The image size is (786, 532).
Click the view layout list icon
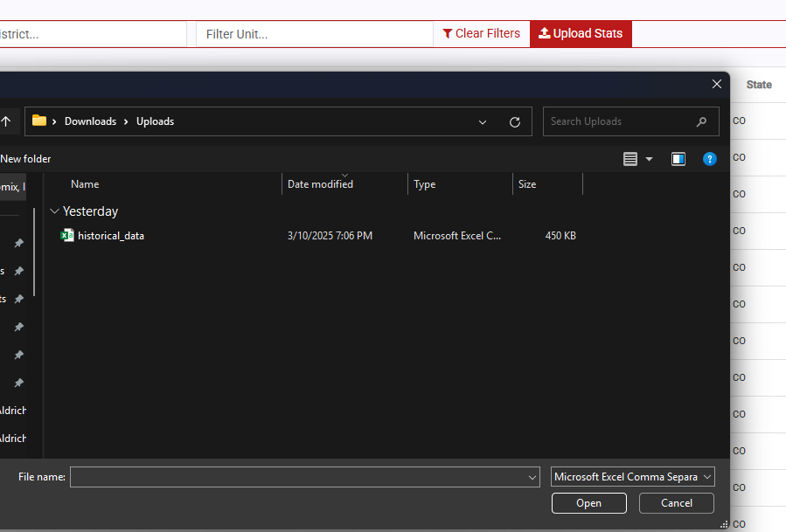[x=630, y=159]
